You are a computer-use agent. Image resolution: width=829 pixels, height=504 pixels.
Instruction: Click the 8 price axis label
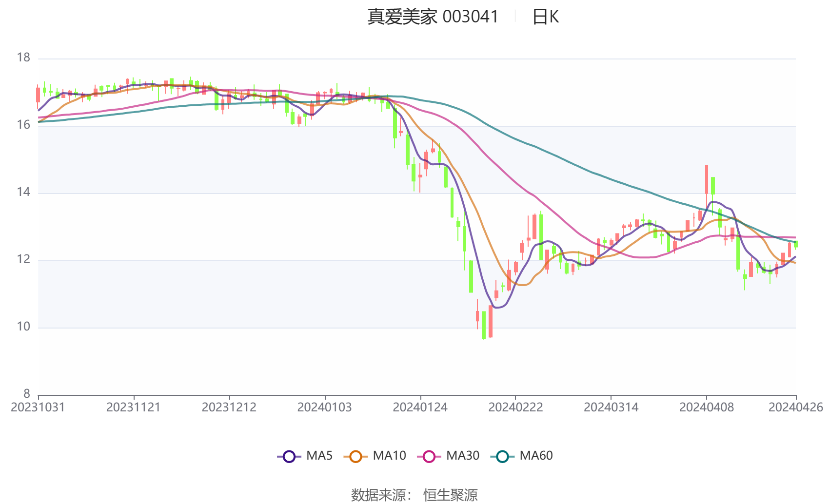27,394
